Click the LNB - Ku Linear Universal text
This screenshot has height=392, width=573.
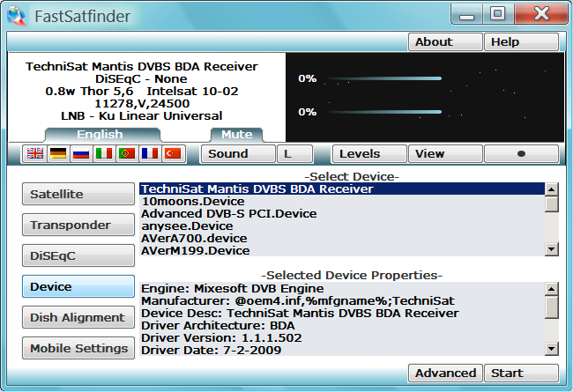pos(141,115)
